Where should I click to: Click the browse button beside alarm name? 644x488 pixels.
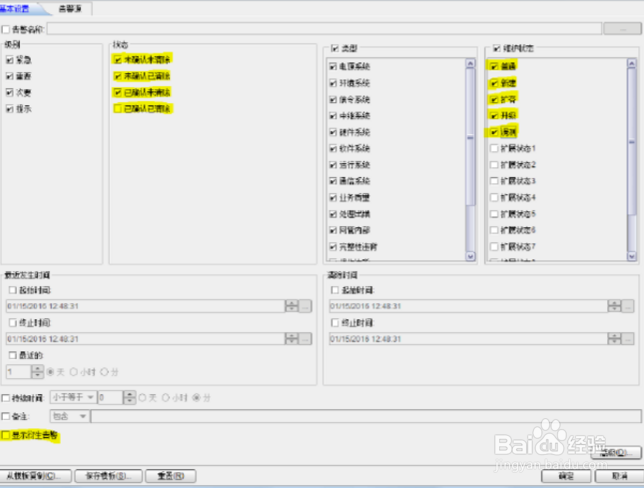coord(622,29)
